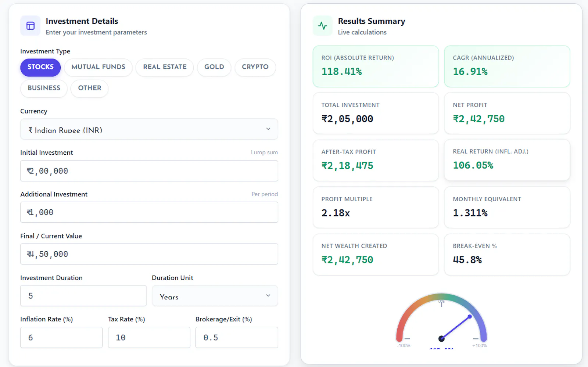Click the ROI absolute return card
This screenshot has height=367, width=588.
pyautogui.click(x=376, y=66)
